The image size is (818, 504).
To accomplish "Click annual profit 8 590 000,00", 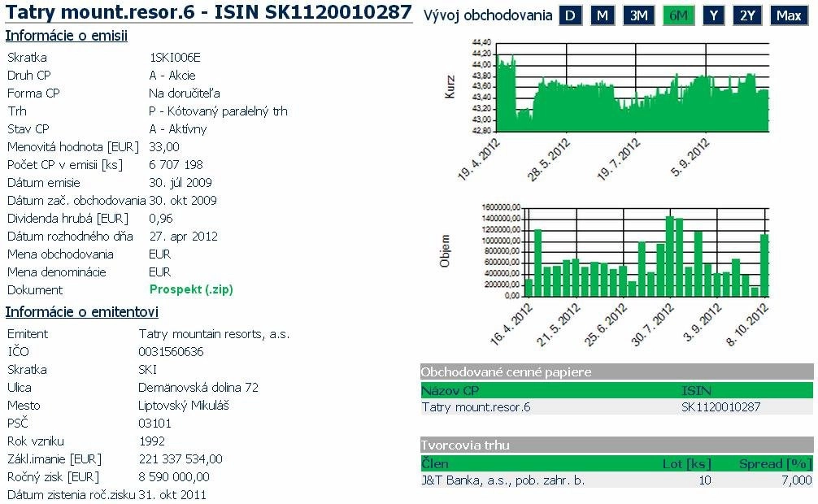I will [x=174, y=477].
